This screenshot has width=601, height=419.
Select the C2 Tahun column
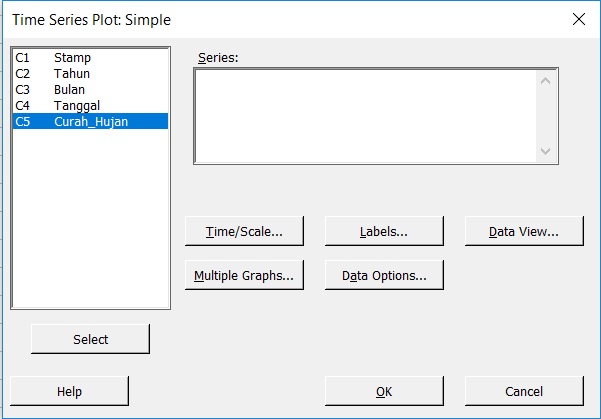pyautogui.click(x=72, y=74)
